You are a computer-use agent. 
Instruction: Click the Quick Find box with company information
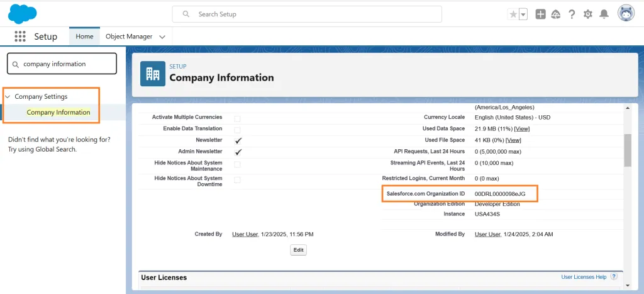[x=62, y=64]
